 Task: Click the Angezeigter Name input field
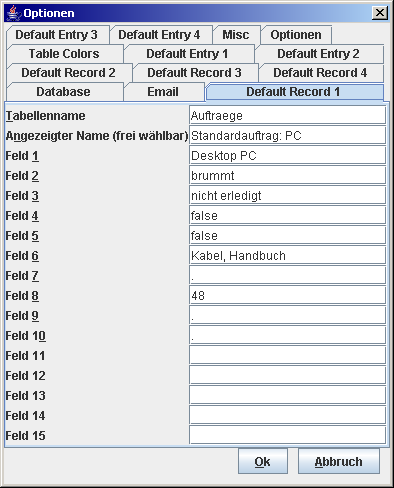[288, 135]
